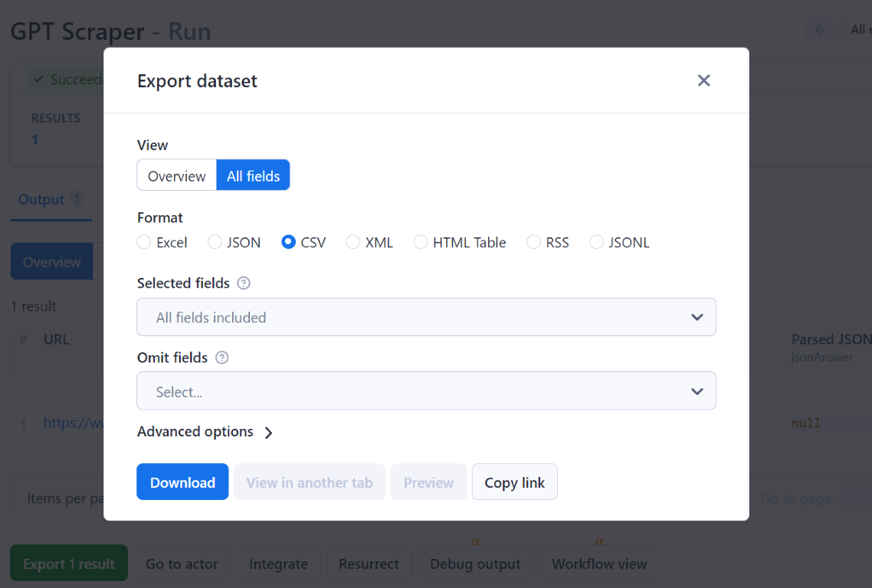This screenshot has height=588, width=872.
Task: Select the Excel export format
Action: point(143,242)
